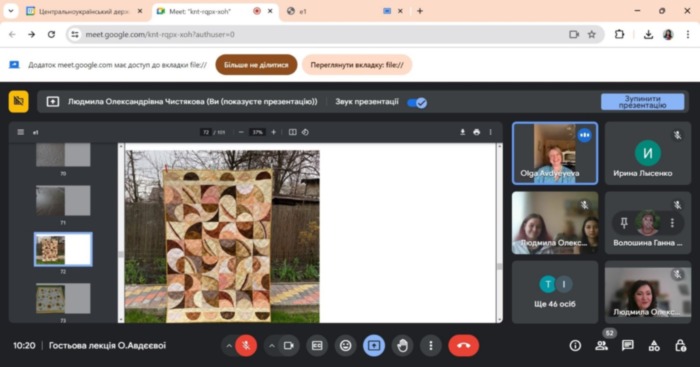The image size is (700, 367).
Task: Select page 73 thumbnail in sidebar
Action: pyautogui.click(x=63, y=299)
